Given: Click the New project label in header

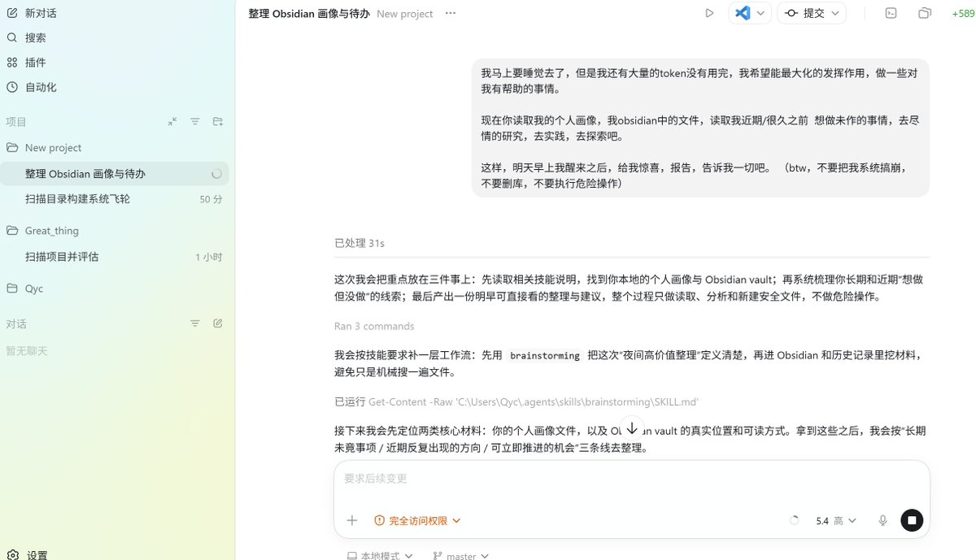Looking at the screenshot, I should coord(405,14).
